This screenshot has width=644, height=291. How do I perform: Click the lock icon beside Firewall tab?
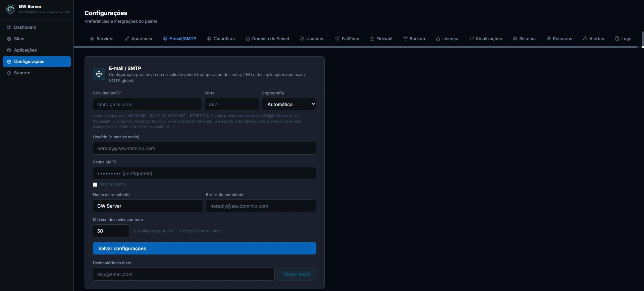tap(372, 39)
